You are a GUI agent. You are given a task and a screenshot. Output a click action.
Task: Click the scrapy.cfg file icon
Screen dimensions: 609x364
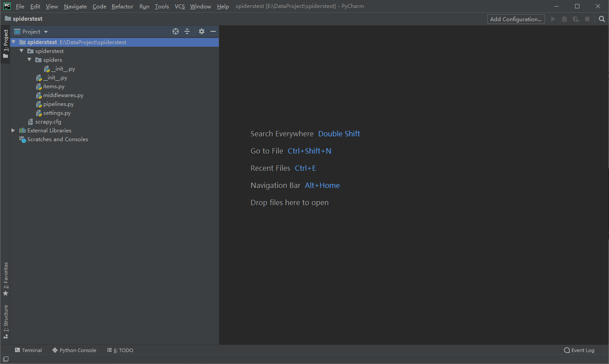(x=30, y=122)
